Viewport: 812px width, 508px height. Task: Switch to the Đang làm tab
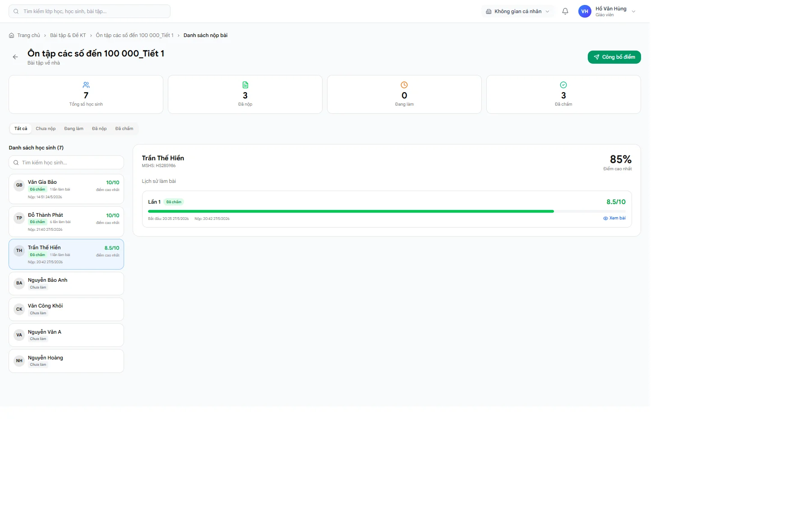(x=74, y=129)
